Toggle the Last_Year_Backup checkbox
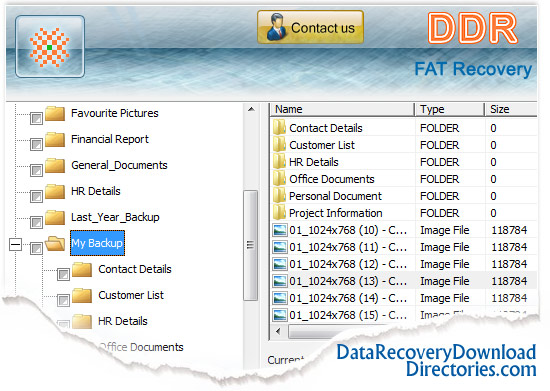Image resolution: width=550 pixels, height=391 pixels. (36, 222)
